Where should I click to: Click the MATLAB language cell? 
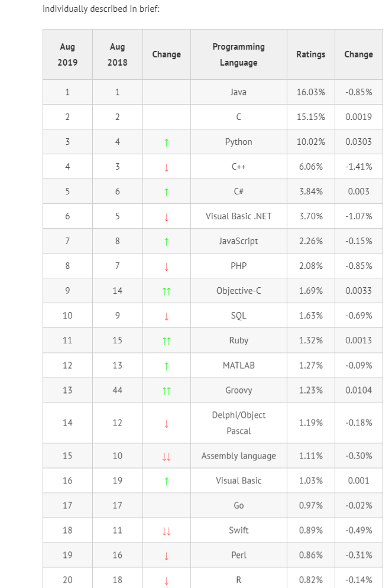pos(239,365)
